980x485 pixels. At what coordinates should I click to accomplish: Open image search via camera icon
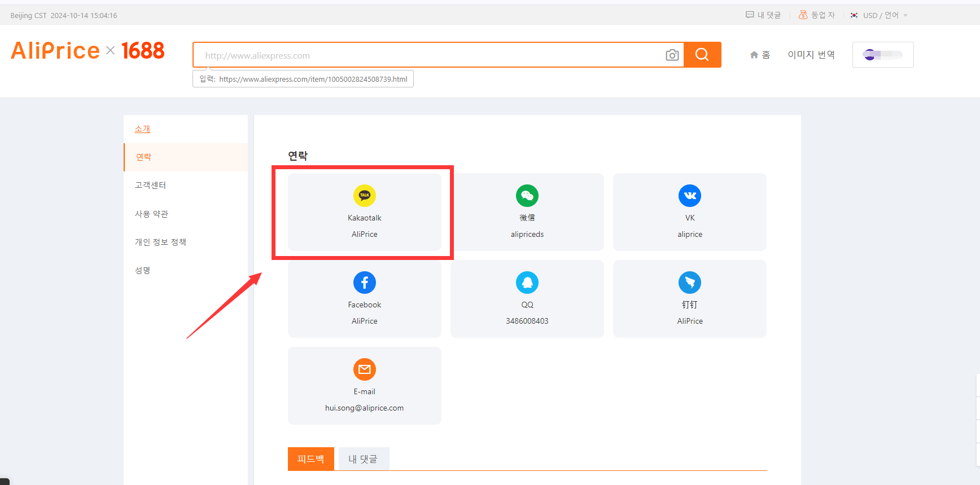pos(672,55)
